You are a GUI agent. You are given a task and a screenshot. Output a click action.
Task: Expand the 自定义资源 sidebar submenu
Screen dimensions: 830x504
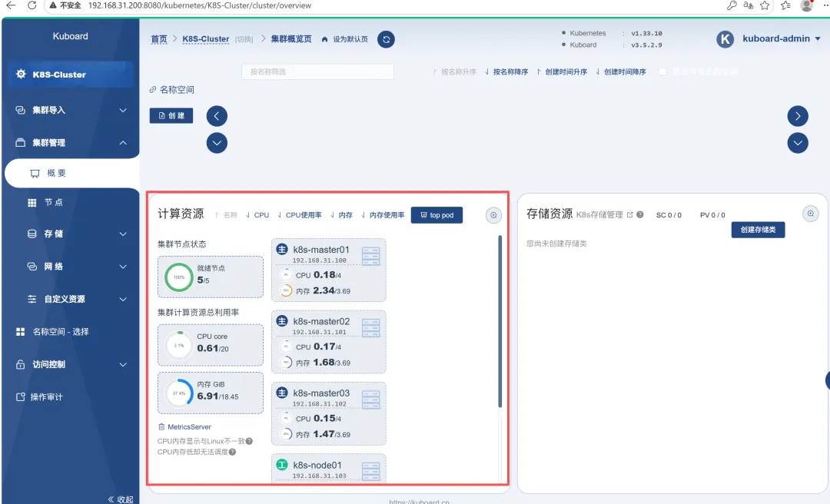[71, 299]
